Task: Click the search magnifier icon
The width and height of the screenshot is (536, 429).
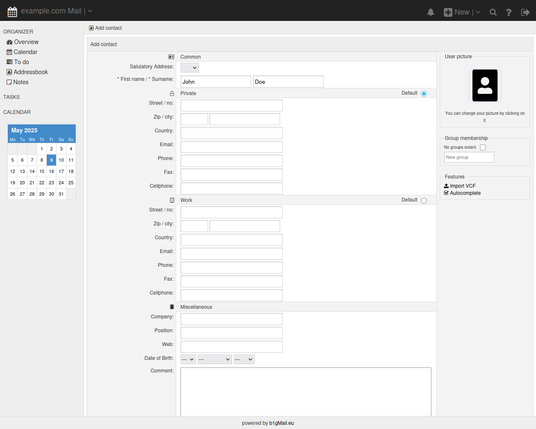Action: coord(493,12)
